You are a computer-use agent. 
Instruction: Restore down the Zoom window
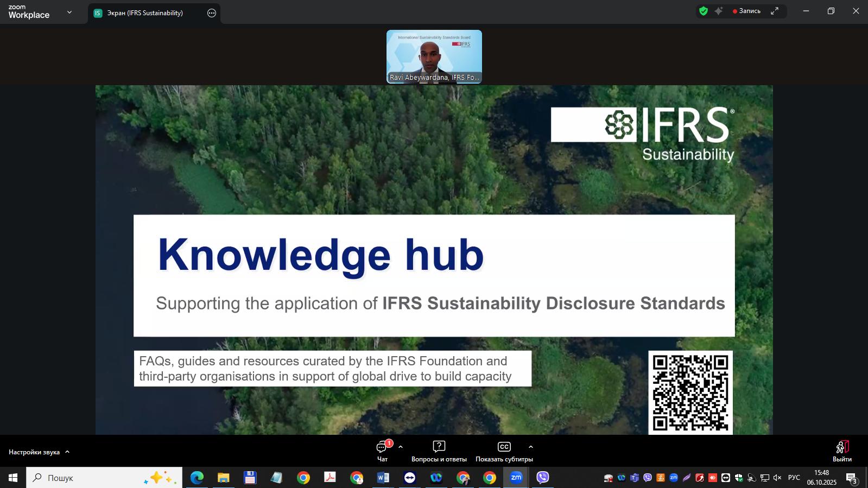tap(831, 11)
